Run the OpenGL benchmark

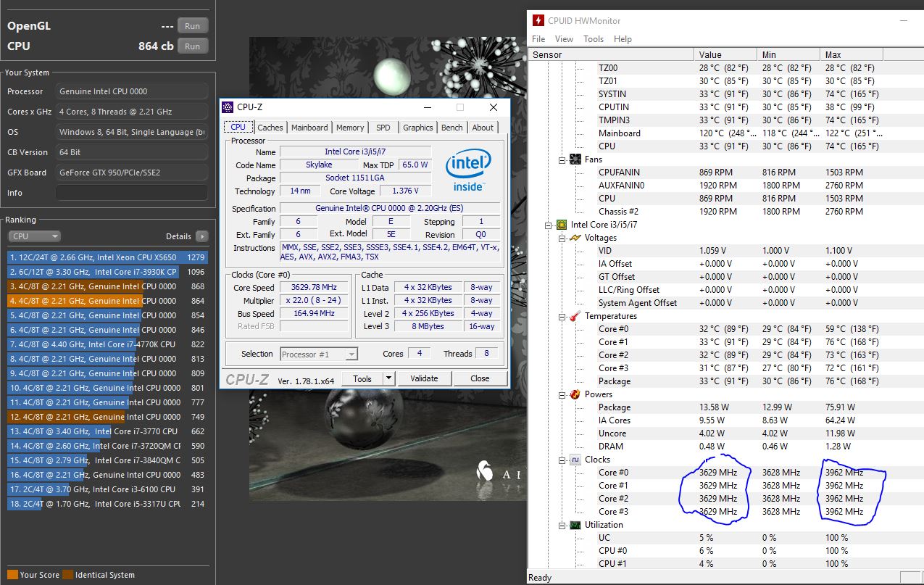point(193,25)
